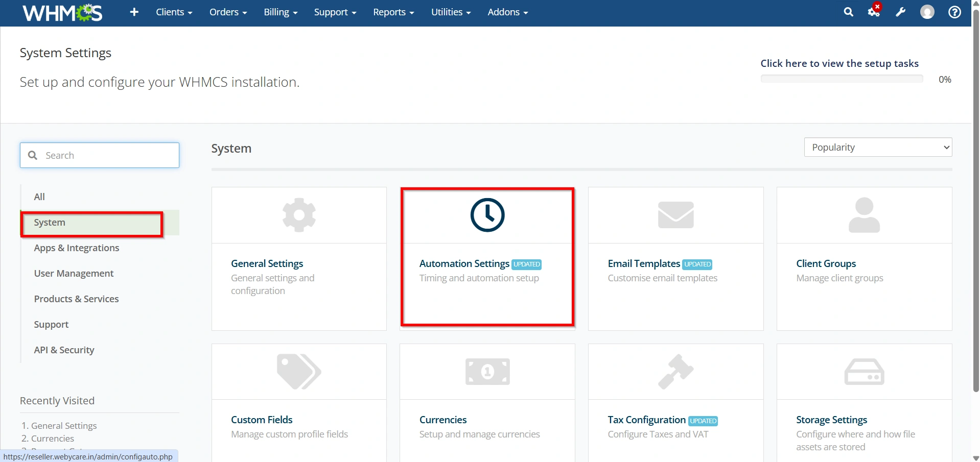Select API & Security category
The height and width of the screenshot is (462, 980).
100,350
